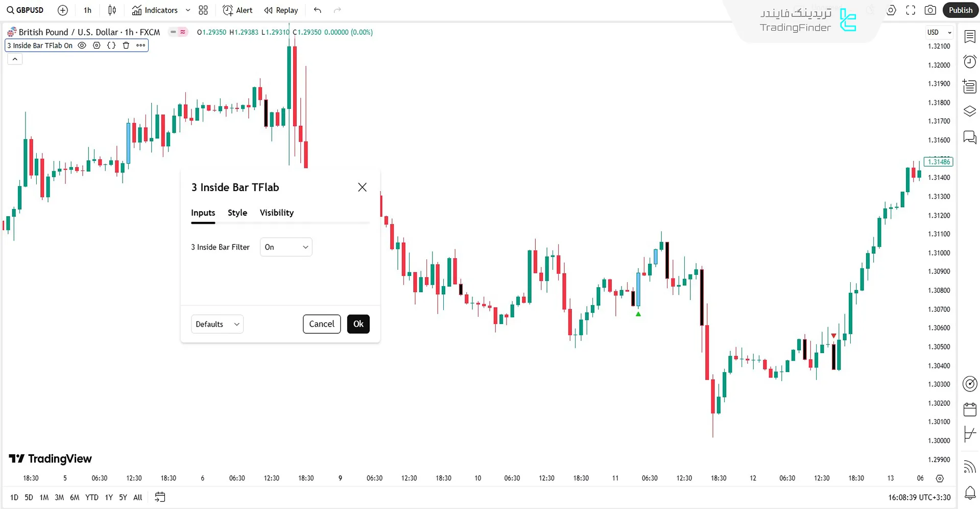Open the USD currency dropdown
Image resolution: width=980 pixels, height=509 pixels.
click(939, 32)
